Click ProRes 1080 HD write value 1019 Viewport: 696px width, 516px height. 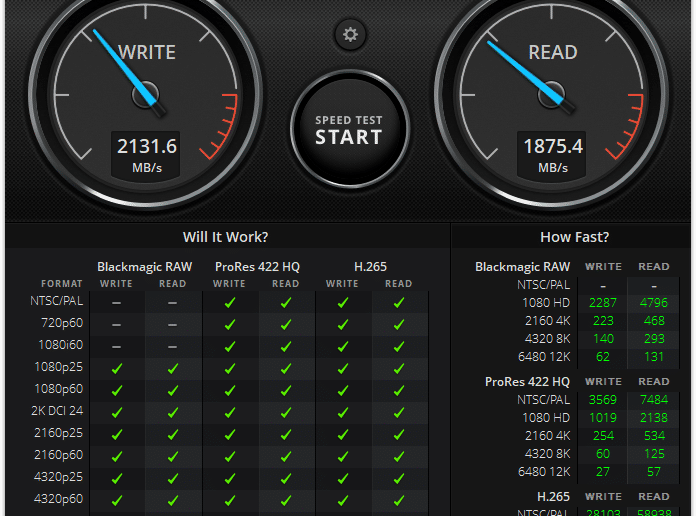click(x=603, y=418)
